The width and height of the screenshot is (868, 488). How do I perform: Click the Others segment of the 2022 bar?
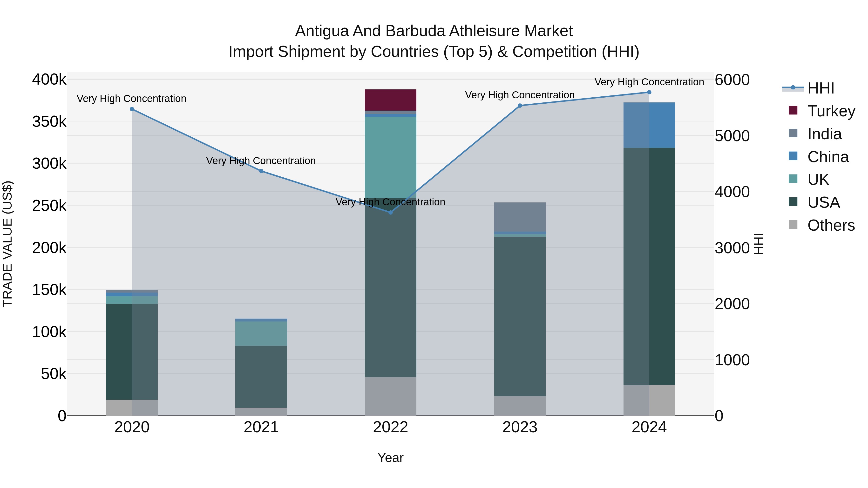pyautogui.click(x=391, y=396)
